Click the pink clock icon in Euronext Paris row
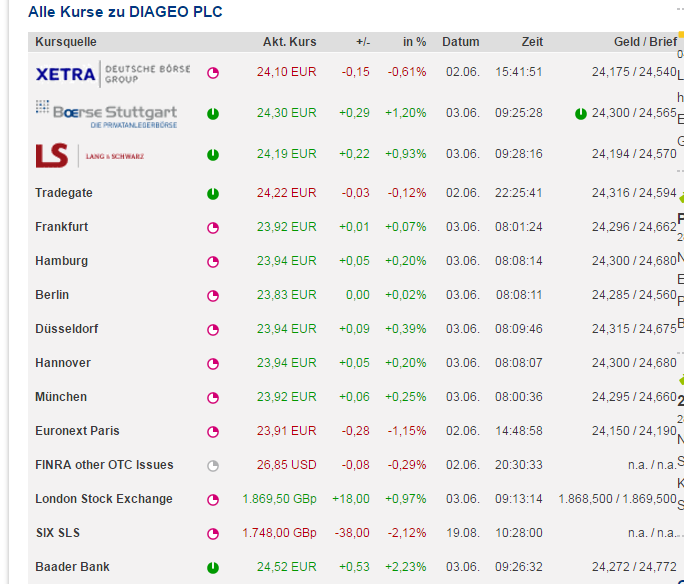This screenshot has width=684, height=584. [213, 432]
